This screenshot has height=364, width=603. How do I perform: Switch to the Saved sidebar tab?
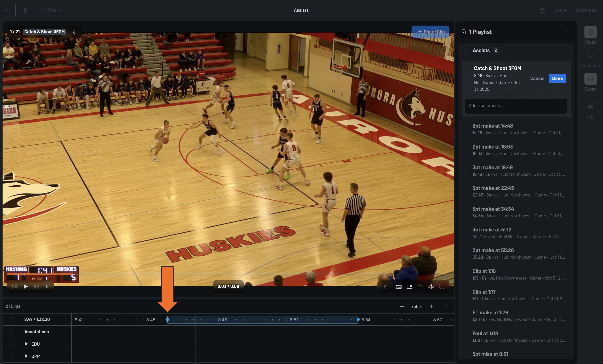tap(590, 82)
